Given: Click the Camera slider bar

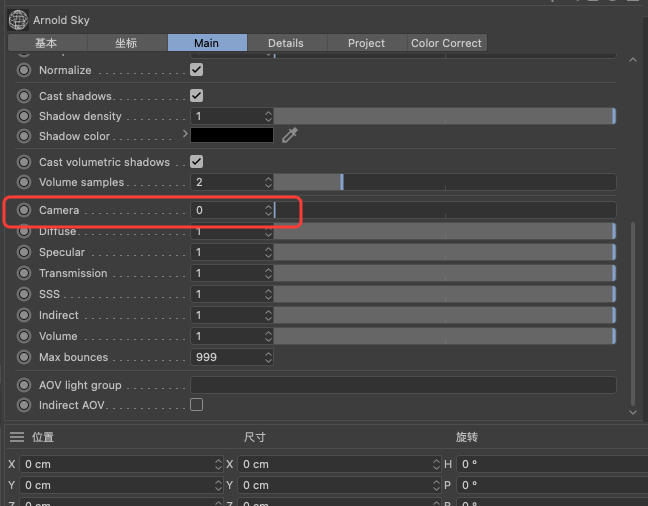Looking at the screenshot, I should click(x=445, y=210).
